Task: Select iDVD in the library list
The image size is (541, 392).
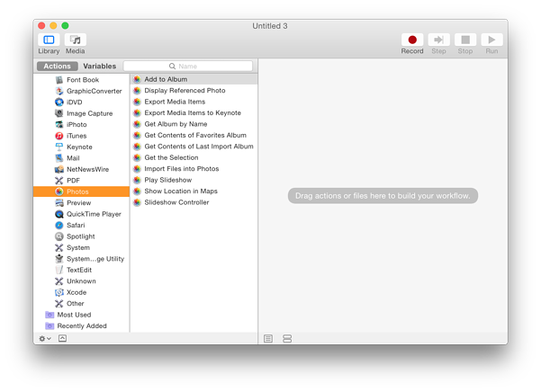Action: pyautogui.click(x=81, y=102)
